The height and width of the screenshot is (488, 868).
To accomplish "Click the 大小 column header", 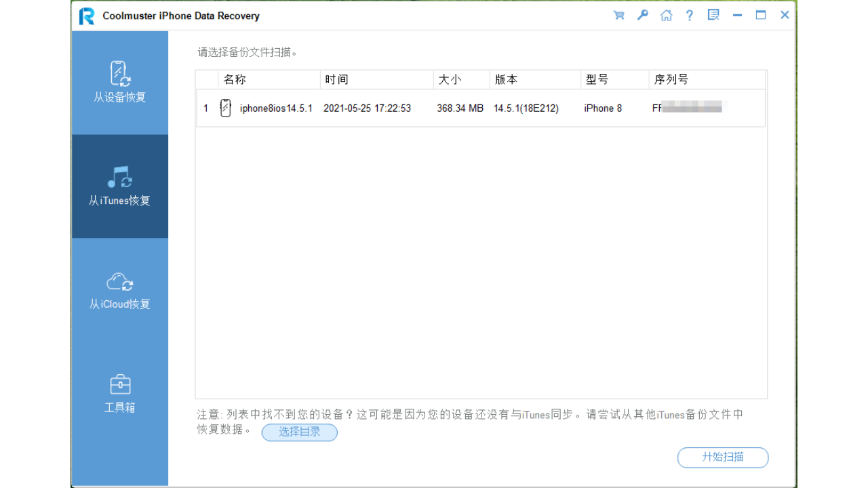I will point(450,79).
